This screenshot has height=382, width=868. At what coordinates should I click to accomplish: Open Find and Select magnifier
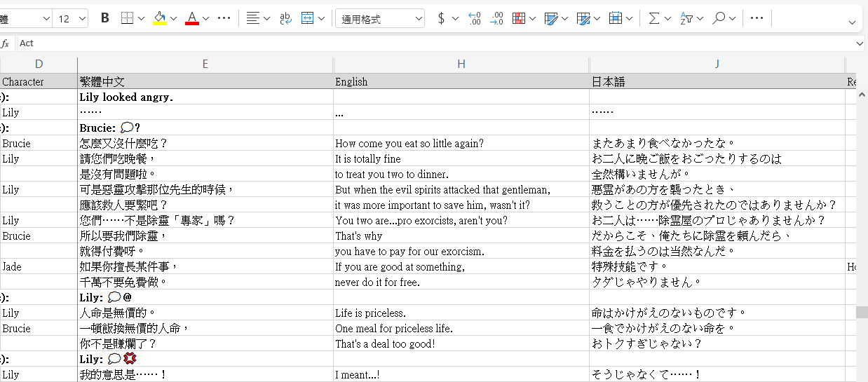pos(719,18)
